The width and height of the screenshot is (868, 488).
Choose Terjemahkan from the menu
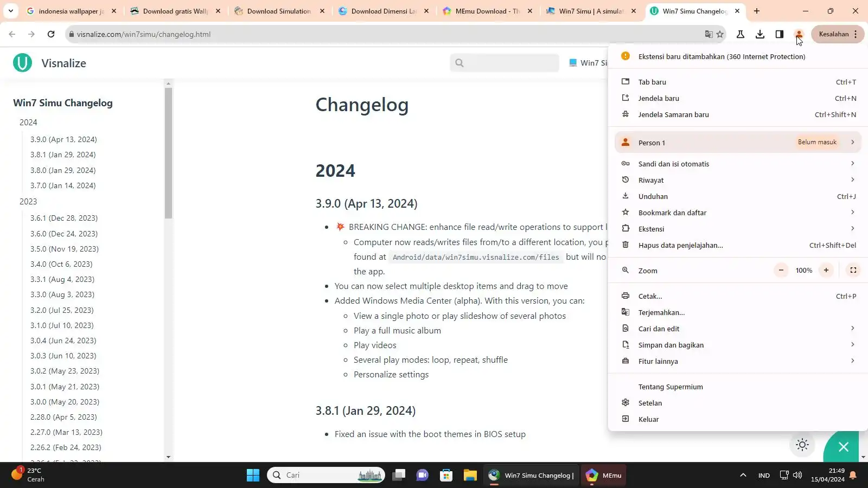738,312
